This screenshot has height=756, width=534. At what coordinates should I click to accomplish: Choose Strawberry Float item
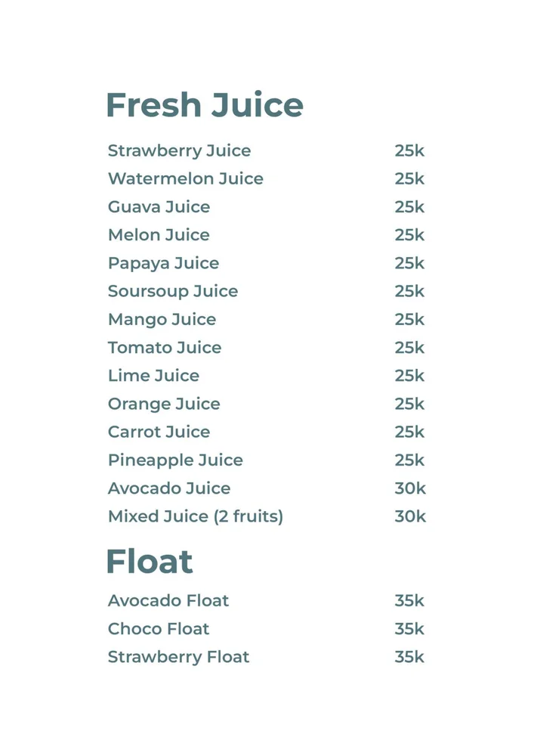pyautogui.click(x=179, y=657)
